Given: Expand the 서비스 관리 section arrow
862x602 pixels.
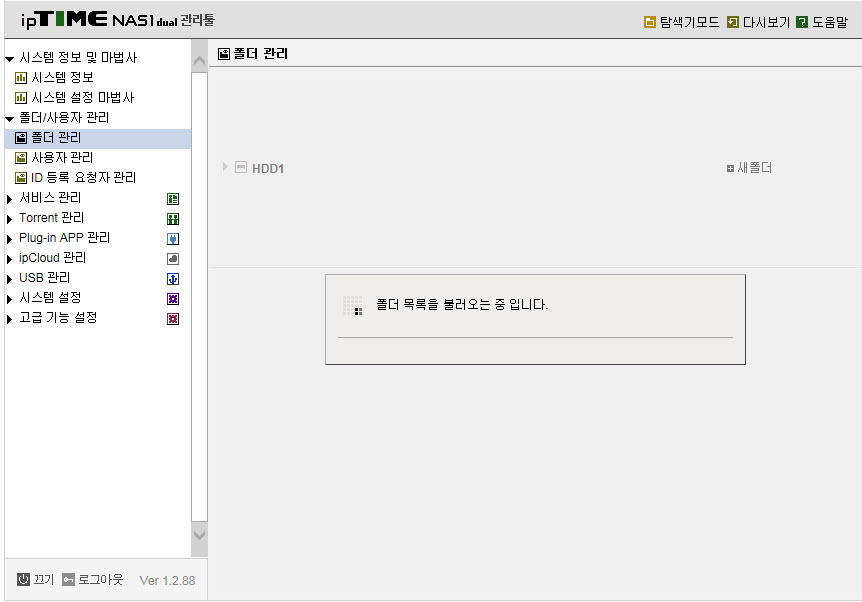Looking at the screenshot, I should (9, 199).
